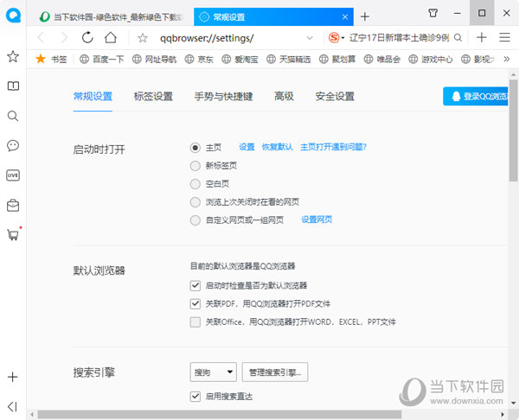The image size is (519, 420).
Task: Go back with the back arrow
Action: [x=41, y=38]
